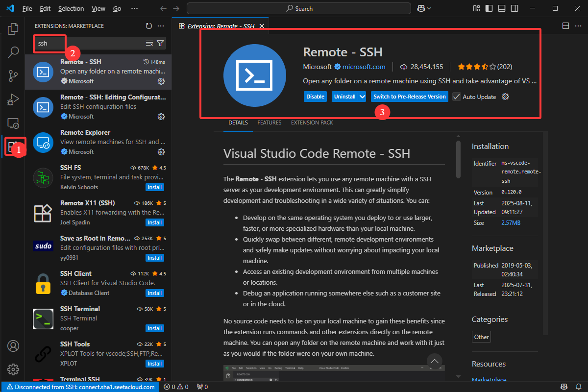
Task: Open the Source Control view
Action: (13, 75)
